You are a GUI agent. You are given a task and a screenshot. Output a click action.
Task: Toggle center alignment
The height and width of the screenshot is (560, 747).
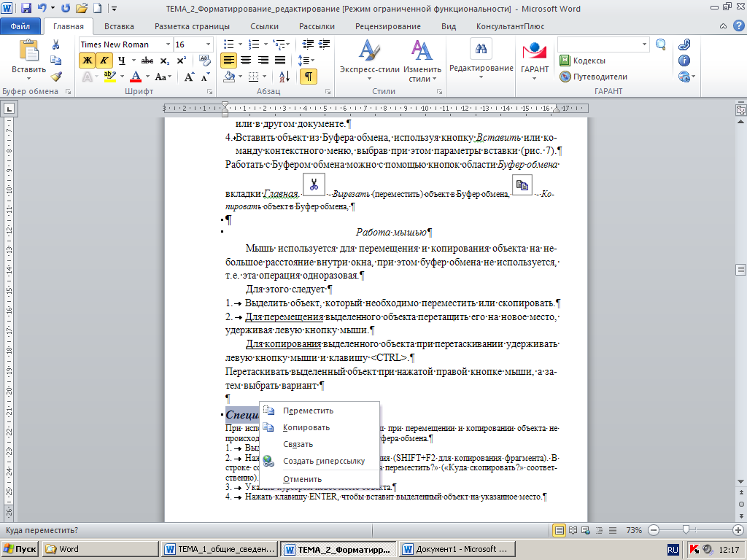click(x=246, y=61)
